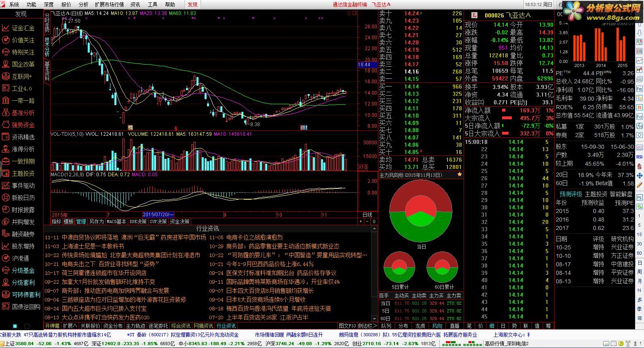Click the - zoom button under chart
The image size is (644, 348).
[368, 221]
